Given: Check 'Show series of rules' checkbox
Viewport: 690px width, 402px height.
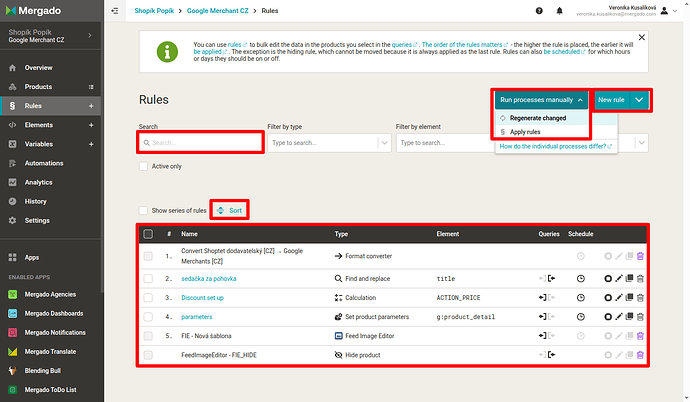Looking at the screenshot, I should click(143, 211).
